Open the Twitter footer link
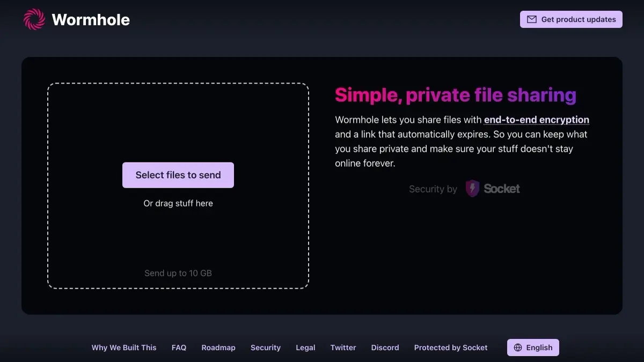Screen dimensions: 644x362 coord(343,348)
